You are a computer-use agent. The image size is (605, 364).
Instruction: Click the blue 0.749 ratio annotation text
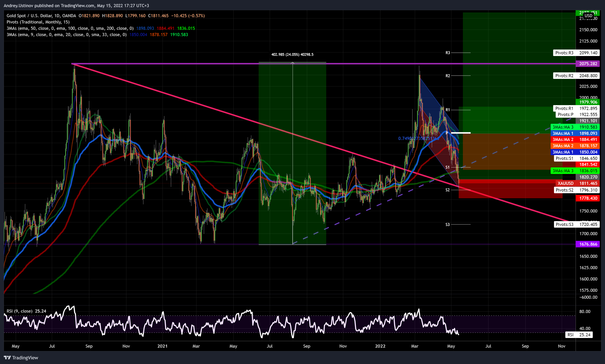[418, 139]
